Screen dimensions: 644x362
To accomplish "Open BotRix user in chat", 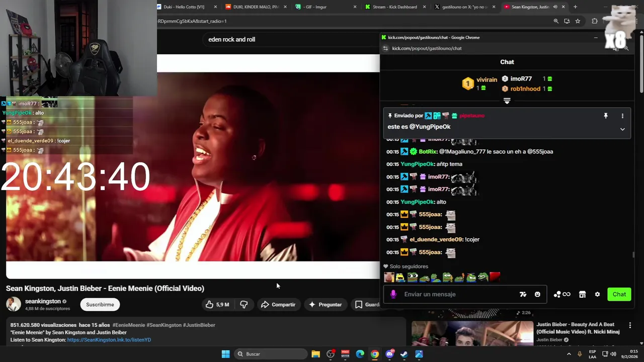I will tap(428, 152).
